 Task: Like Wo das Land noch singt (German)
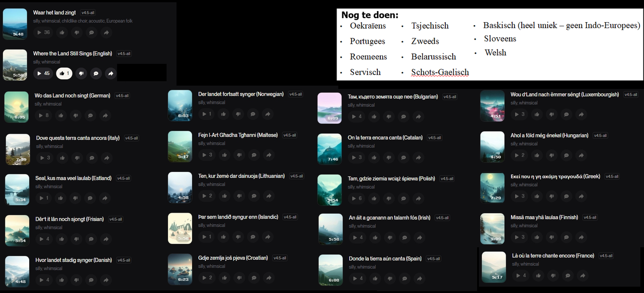click(x=61, y=115)
